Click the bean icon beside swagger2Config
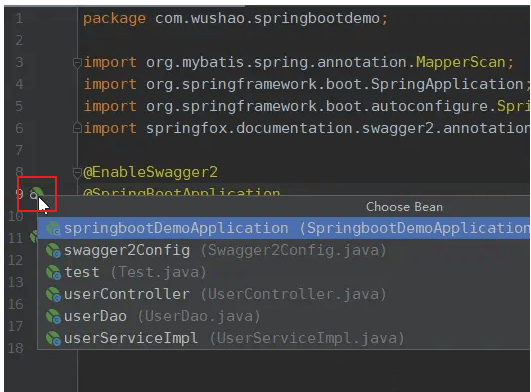The image size is (531, 392). coord(53,251)
